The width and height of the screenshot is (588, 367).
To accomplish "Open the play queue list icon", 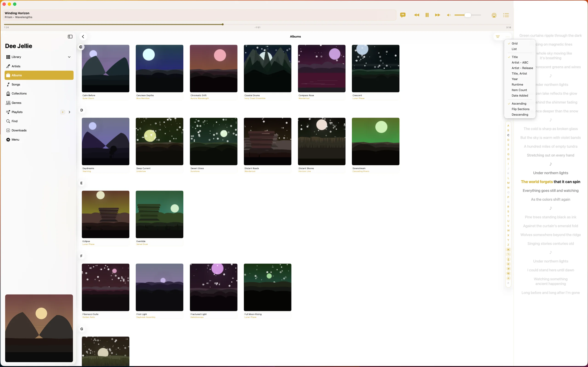I will [506, 15].
